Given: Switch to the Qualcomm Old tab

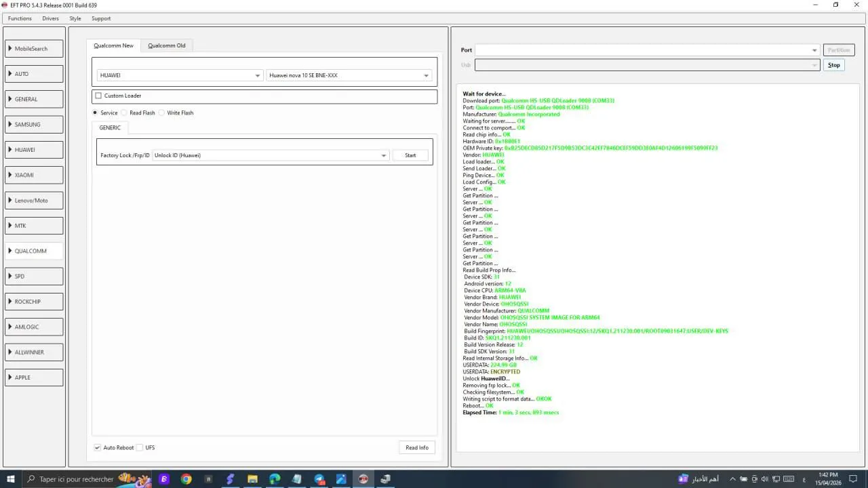Looking at the screenshot, I should click(166, 45).
